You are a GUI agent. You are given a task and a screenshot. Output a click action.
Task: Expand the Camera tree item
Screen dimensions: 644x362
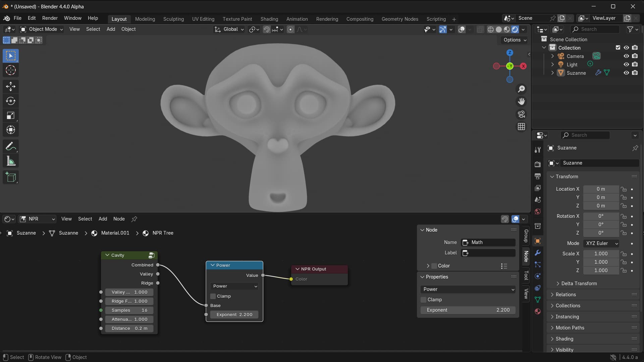tap(552, 56)
